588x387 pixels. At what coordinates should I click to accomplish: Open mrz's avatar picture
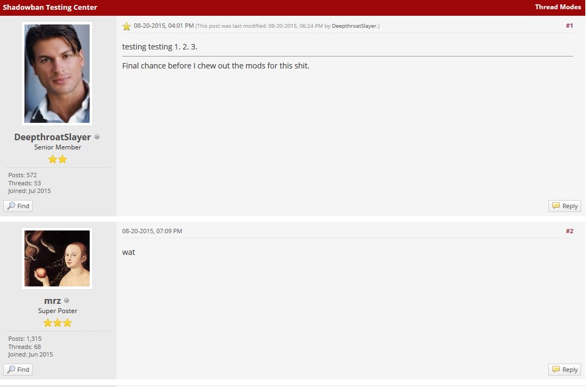(57, 258)
